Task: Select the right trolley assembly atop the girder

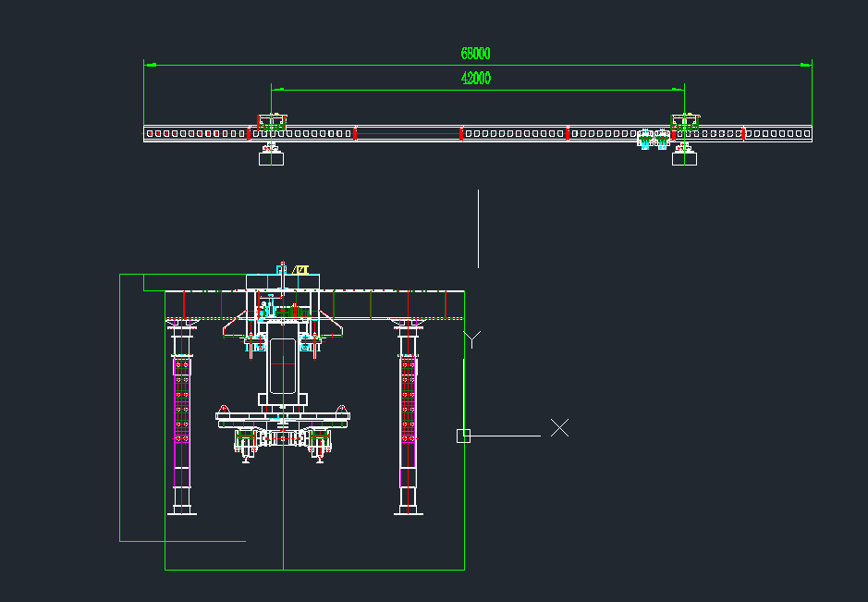Action: point(685,120)
